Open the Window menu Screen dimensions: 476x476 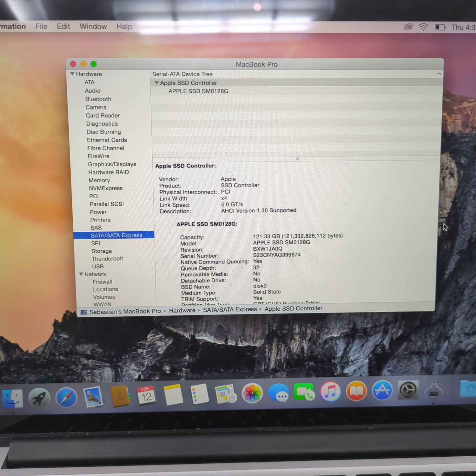(x=93, y=27)
